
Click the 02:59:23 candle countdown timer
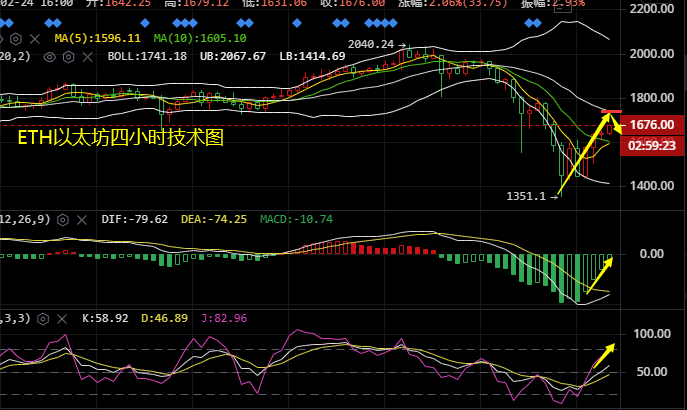[652, 145]
